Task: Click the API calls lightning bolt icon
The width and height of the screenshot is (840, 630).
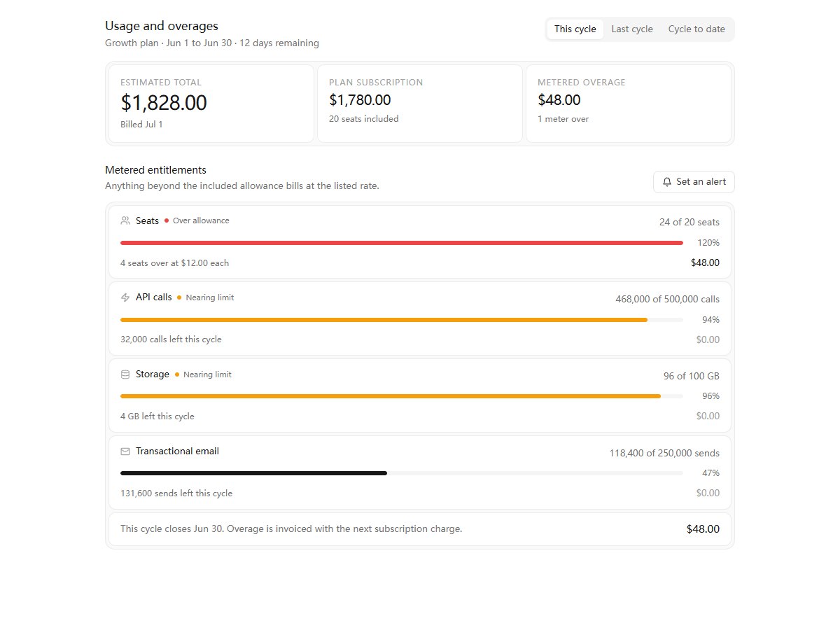Action: [125, 297]
